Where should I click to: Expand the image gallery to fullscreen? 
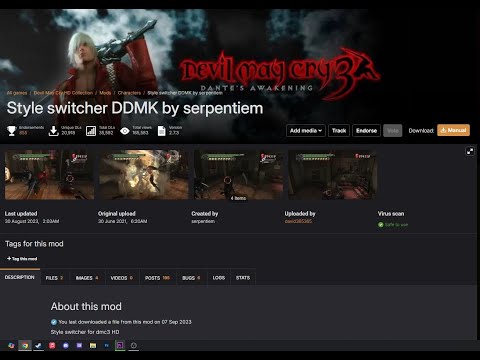pyautogui.click(x=470, y=151)
